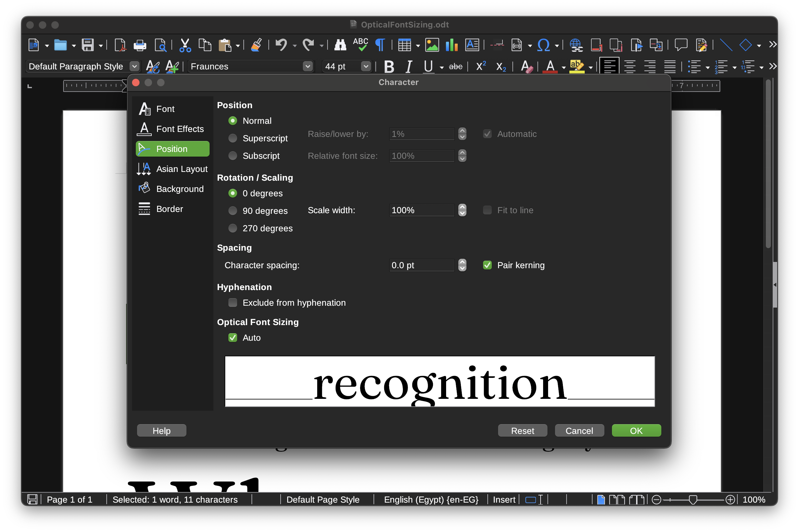This screenshot has width=799, height=532.
Task: Click Find & Replace binoculars icon
Action: tap(340, 45)
